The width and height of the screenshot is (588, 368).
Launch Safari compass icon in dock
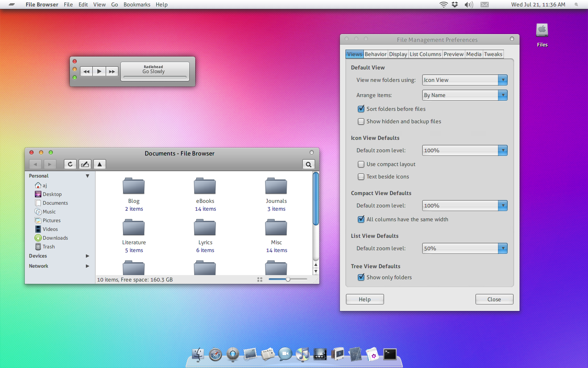pyautogui.click(x=215, y=354)
